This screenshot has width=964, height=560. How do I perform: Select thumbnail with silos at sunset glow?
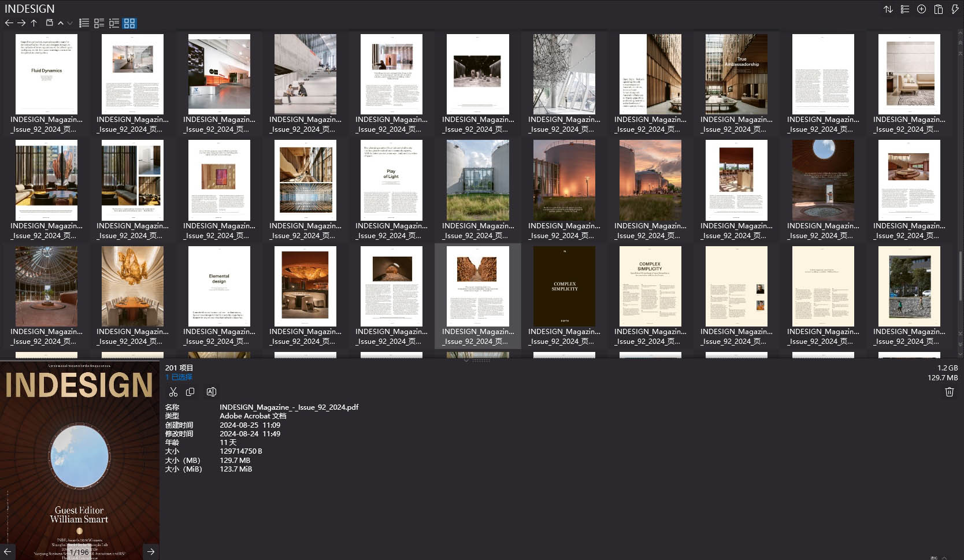click(x=564, y=180)
